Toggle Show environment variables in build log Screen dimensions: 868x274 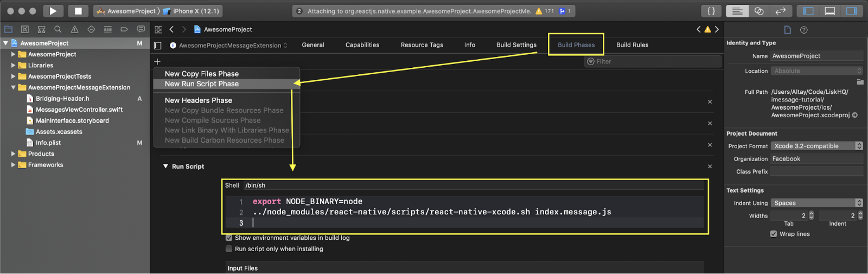[x=229, y=238]
